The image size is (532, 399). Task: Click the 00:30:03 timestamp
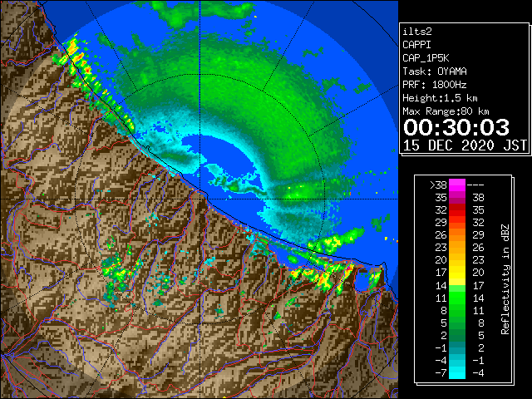pos(456,127)
